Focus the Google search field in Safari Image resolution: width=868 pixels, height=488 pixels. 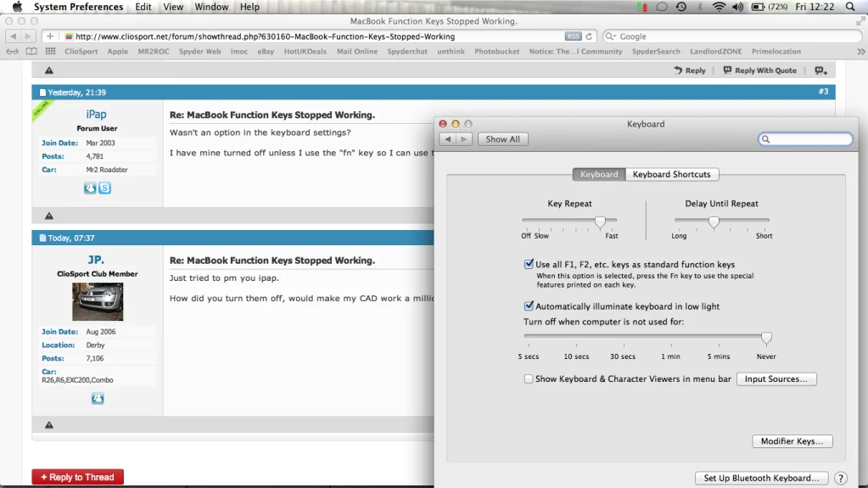[732, 36]
